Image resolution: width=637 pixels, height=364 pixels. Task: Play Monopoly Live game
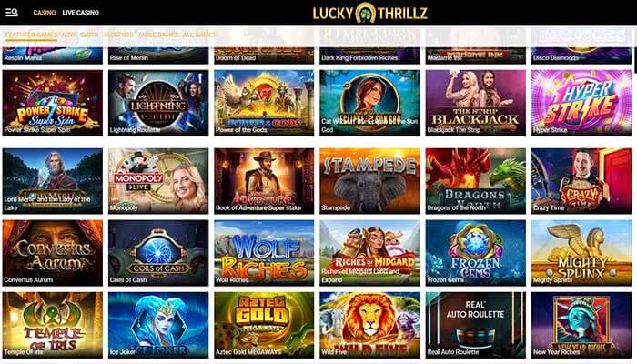coord(158,181)
